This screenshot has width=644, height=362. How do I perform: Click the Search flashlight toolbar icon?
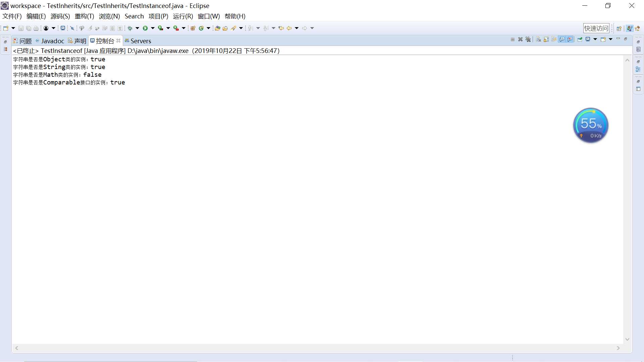pos(233,28)
